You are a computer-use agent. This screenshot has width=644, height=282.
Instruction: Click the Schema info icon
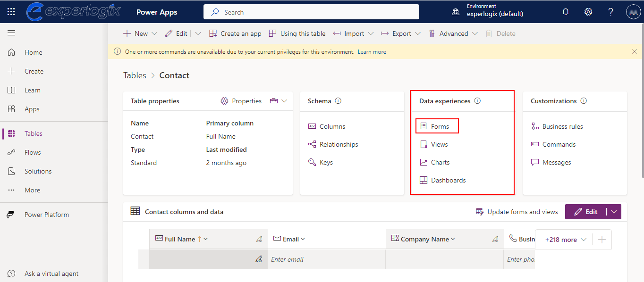point(338,101)
